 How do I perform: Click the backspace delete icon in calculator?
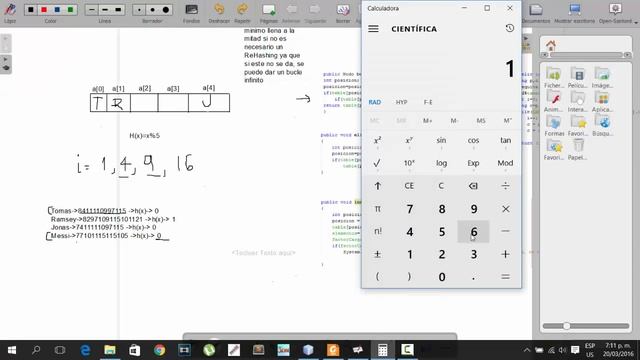click(473, 186)
